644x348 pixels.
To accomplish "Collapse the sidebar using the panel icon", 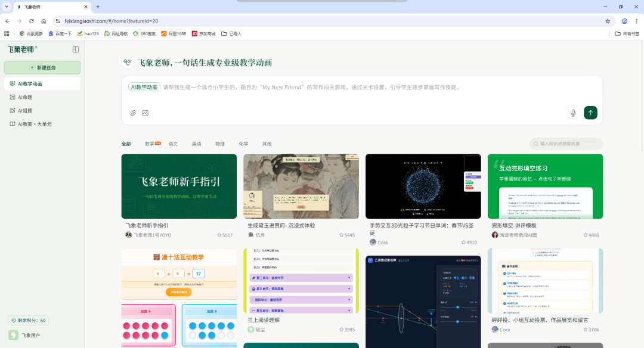I will [x=75, y=49].
